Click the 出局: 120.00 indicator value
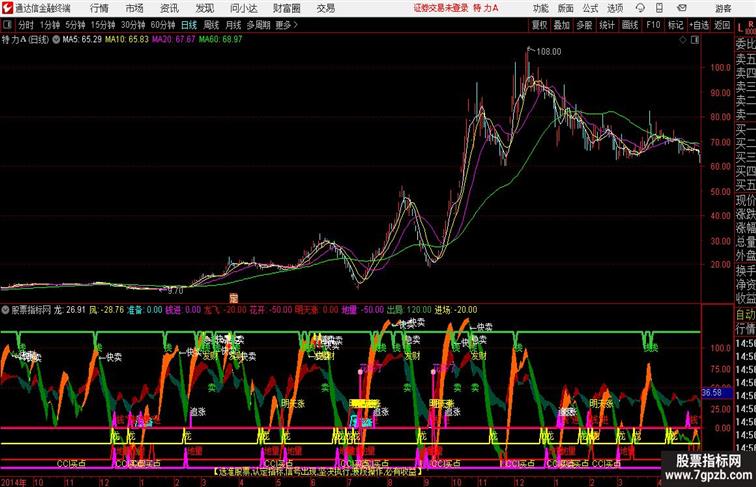 [x=409, y=310]
